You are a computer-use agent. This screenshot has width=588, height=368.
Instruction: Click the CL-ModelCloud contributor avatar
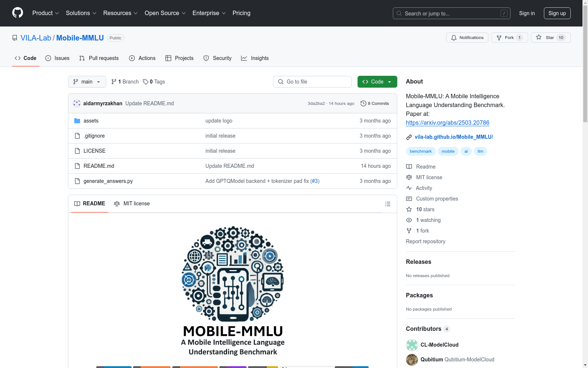pyautogui.click(x=412, y=345)
